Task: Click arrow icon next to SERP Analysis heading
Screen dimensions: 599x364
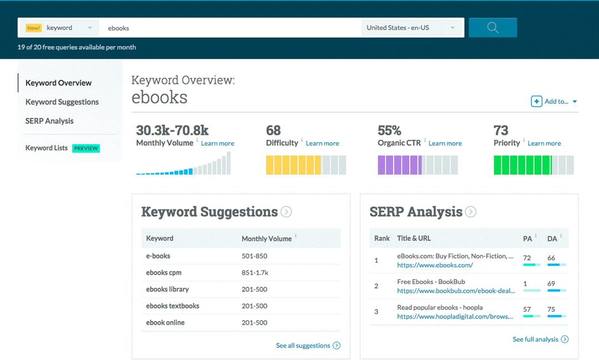Action: [x=471, y=212]
